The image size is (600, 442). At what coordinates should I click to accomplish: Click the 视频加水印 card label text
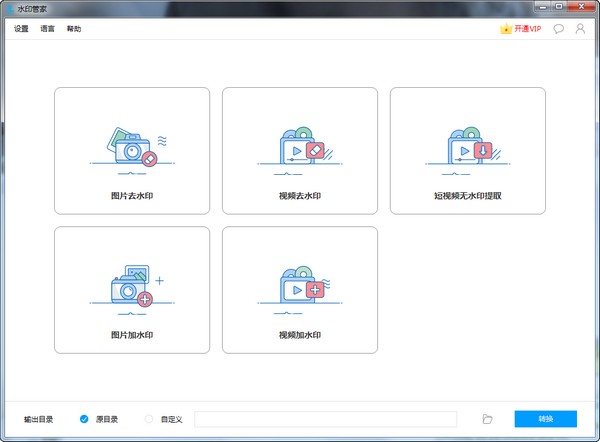pos(300,335)
